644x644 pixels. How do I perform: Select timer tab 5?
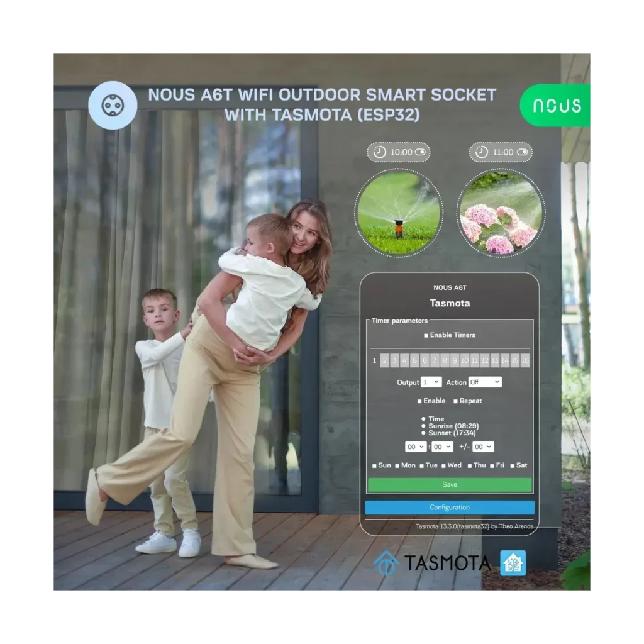pos(414,360)
